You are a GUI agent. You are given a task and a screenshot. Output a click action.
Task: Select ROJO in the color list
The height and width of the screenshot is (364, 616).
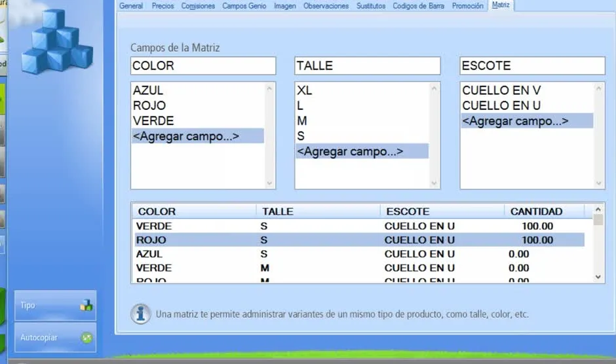(x=198, y=105)
